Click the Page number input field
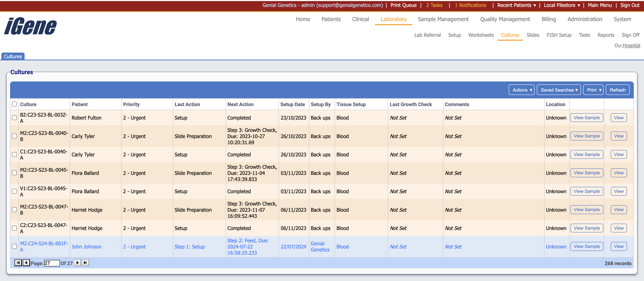Image resolution: width=644 pixels, height=281 pixels. click(52, 263)
